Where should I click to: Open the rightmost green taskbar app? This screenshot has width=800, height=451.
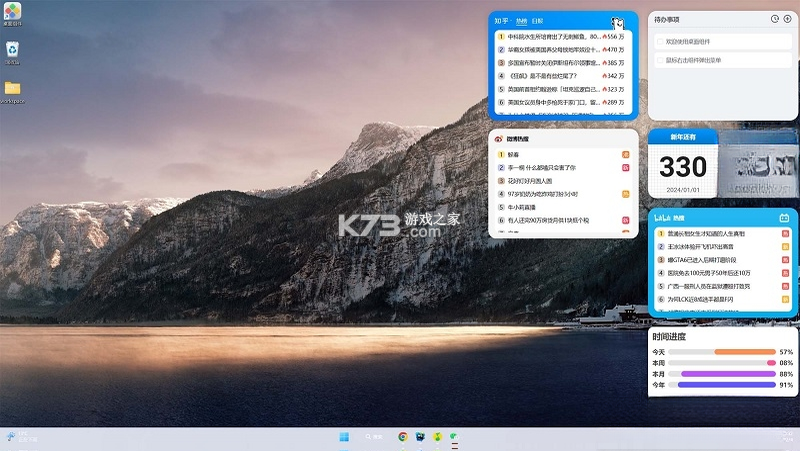coord(454,437)
